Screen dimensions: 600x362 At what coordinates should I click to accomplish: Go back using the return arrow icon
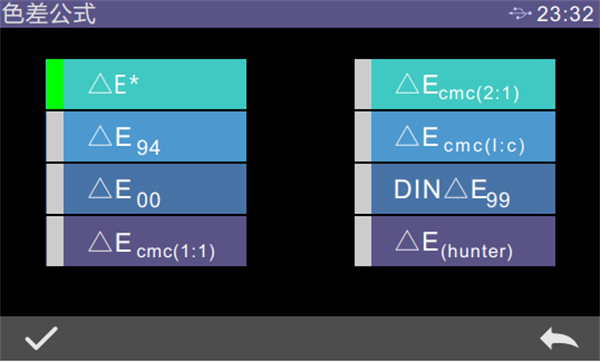[559, 338]
